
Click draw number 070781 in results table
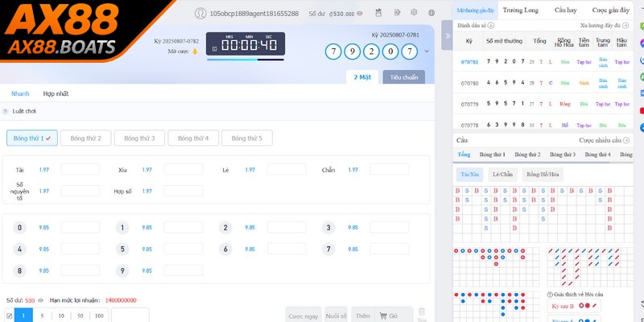pos(469,63)
